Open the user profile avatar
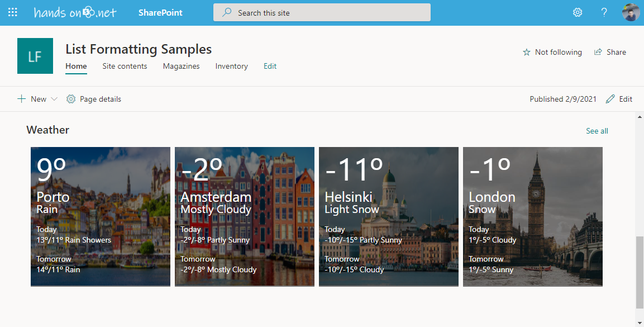644x327 pixels. coord(630,12)
